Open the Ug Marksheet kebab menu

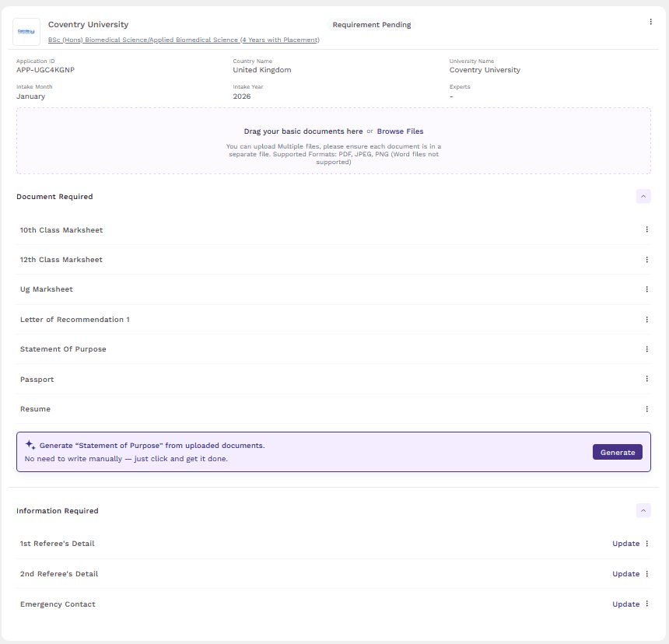pyautogui.click(x=646, y=289)
